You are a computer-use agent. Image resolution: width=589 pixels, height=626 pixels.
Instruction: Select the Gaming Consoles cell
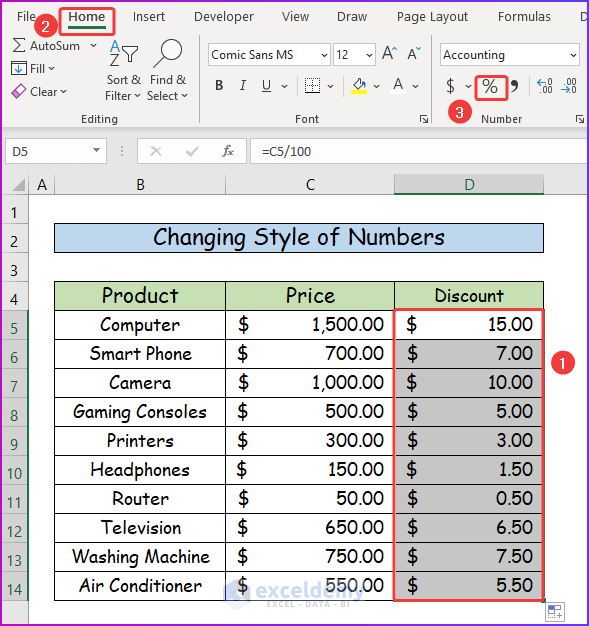click(x=140, y=412)
